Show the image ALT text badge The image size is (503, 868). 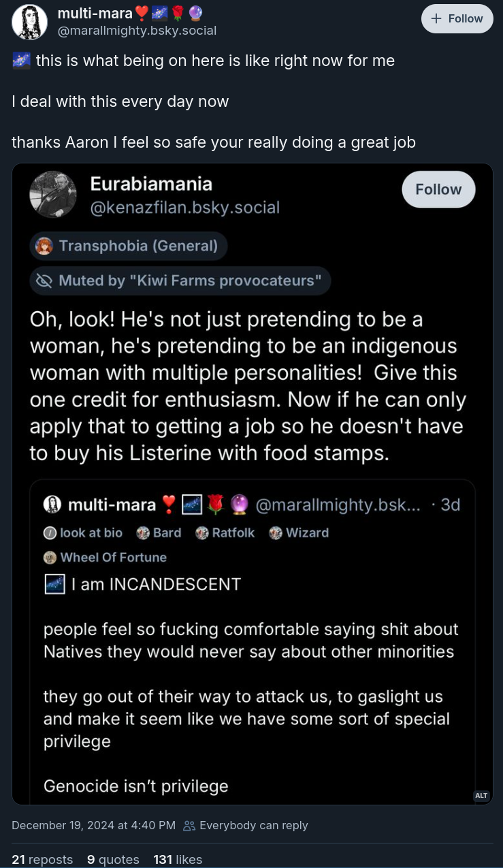481,795
